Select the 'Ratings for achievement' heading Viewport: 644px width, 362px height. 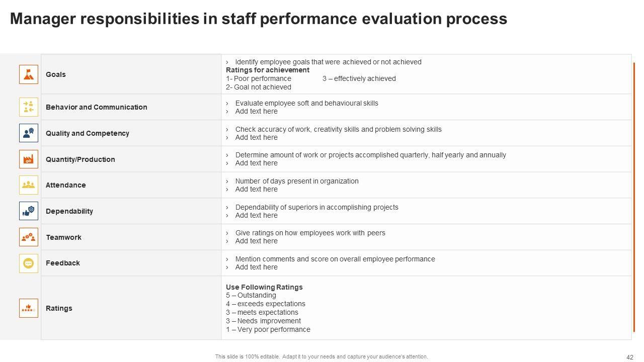tap(267, 70)
